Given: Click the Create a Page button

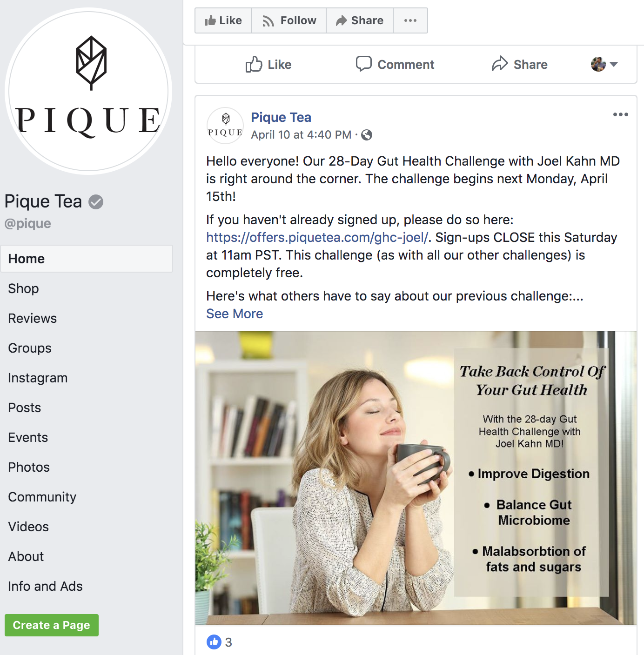Looking at the screenshot, I should pyautogui.click(x=52, y=625).
